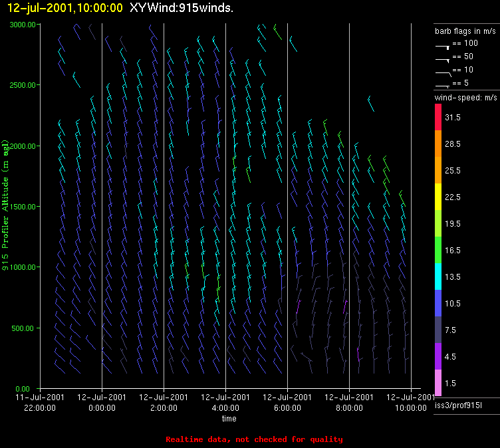The width and height of the screenshot is (500, 448).
Task: Click the 50 m/s barb flag symbol
Action: pos(443,58)
